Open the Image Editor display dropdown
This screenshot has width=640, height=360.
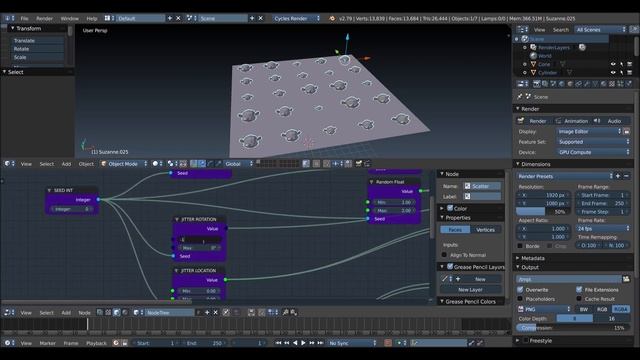(x=589, y=131)
